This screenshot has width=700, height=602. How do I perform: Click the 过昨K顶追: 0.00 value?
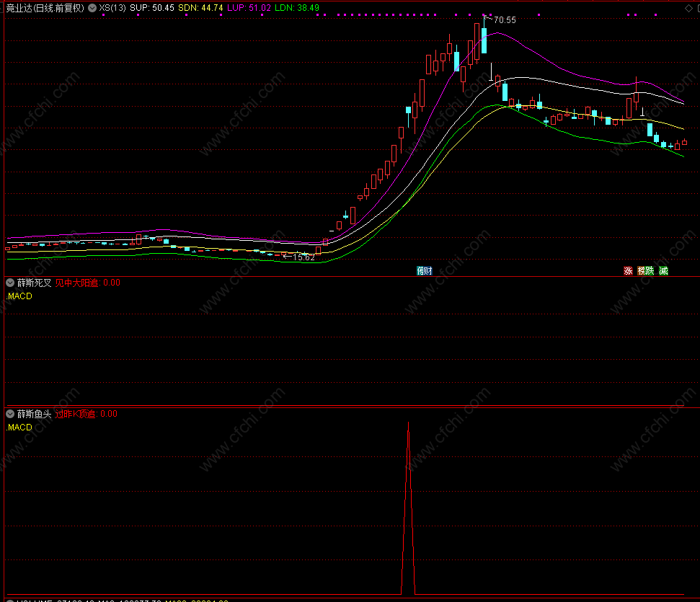[x=87, y=414]
